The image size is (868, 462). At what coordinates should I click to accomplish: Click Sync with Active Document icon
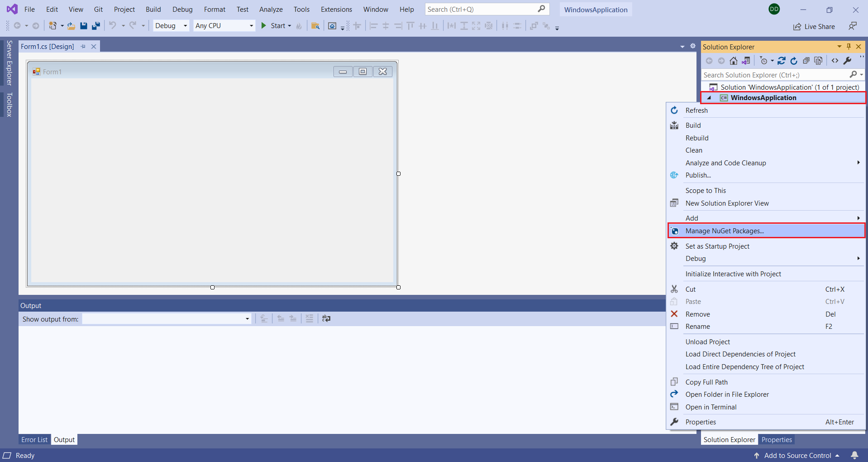782,61
